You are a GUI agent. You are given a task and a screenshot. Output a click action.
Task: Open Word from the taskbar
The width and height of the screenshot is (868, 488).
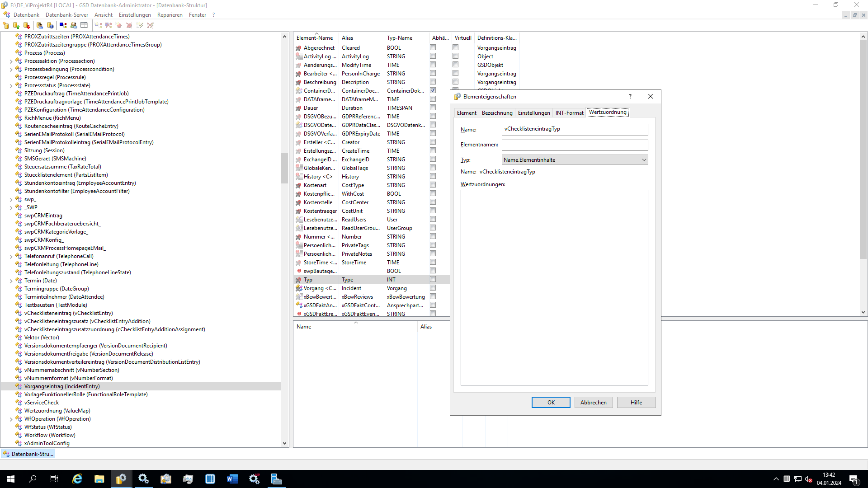232,479
